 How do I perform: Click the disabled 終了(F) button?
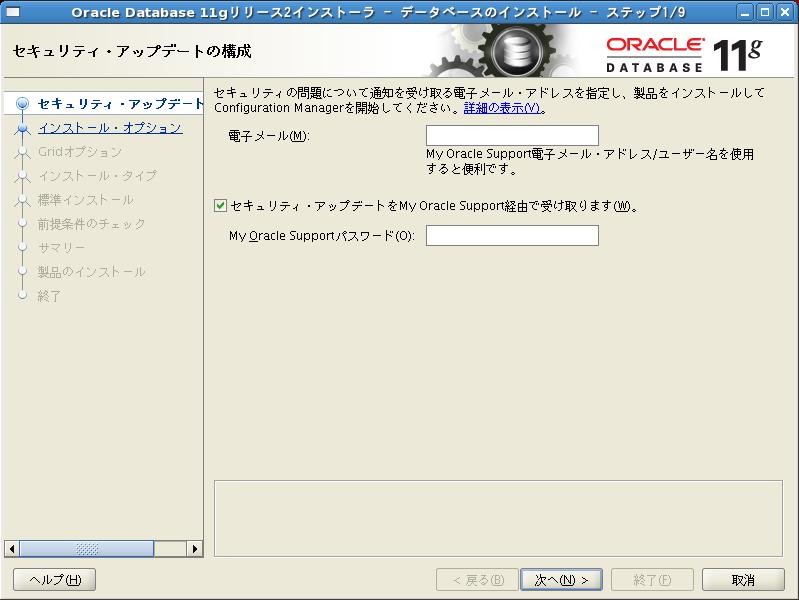click(652, 580)
